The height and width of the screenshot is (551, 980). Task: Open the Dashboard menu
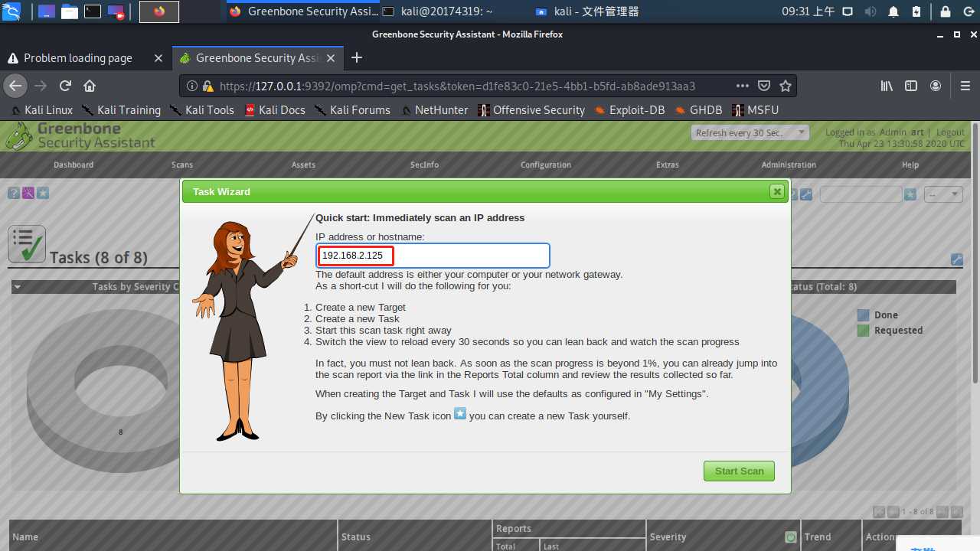pyautogui.click(x=73, y=165)
